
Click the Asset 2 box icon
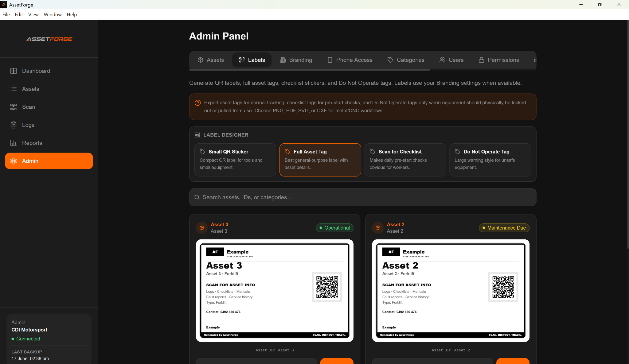(378, 228)
